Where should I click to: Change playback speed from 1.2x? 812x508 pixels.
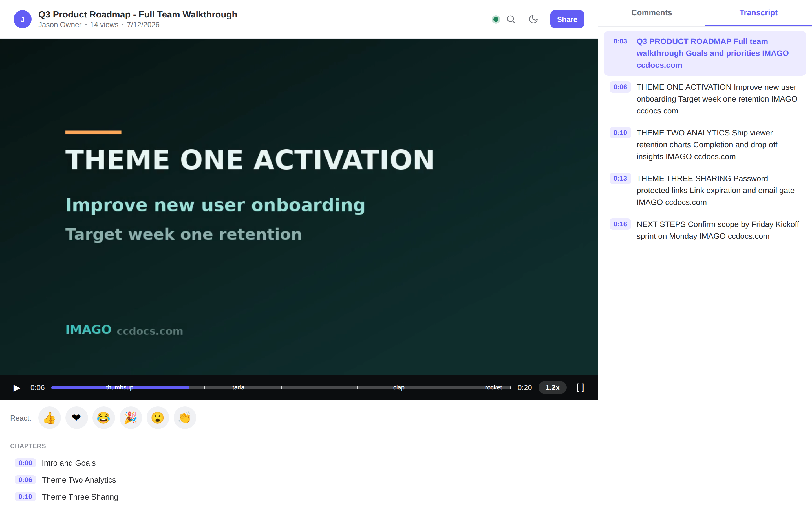(552, 387)
